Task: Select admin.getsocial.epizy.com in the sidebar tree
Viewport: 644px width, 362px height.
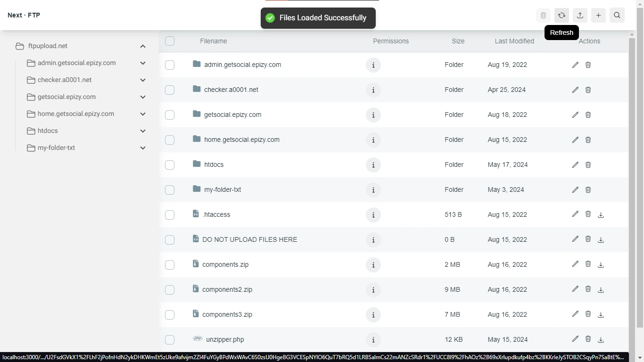Action: pyautogui.click(x=76, y=63)
